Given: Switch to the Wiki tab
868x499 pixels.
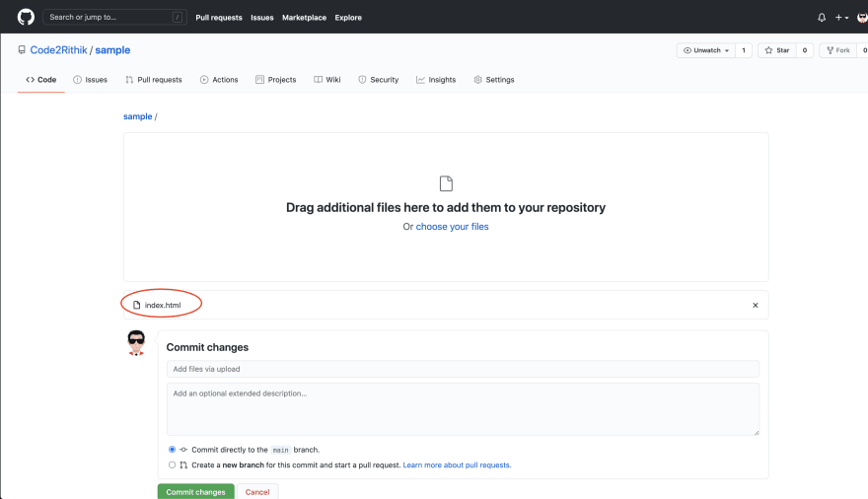Looking at the screenshot, I should 327,80.
